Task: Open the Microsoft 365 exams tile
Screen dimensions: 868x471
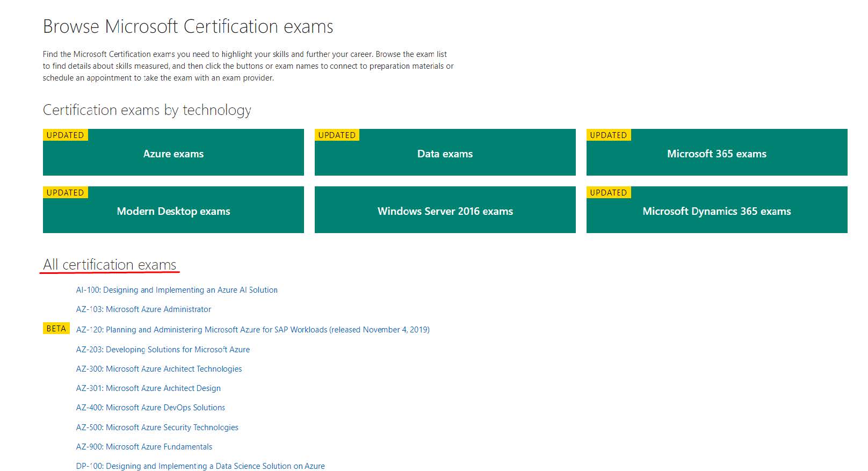Action: 717,153
